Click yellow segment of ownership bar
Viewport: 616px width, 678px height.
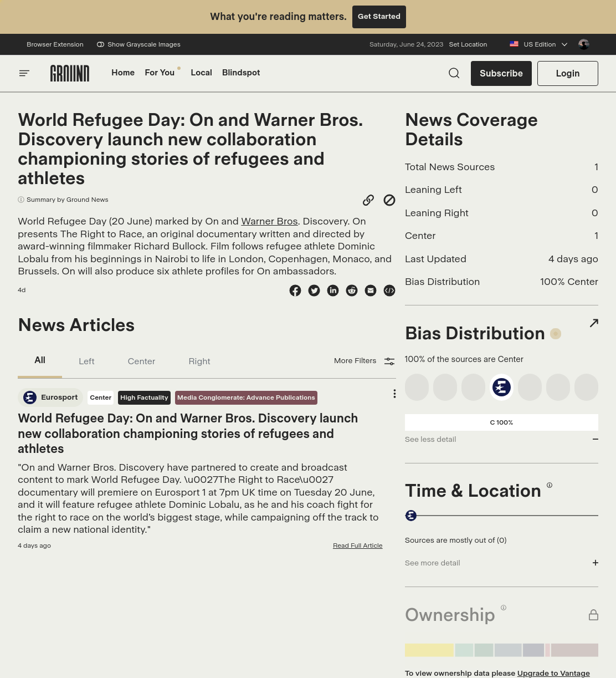click(x=429, y=650)
